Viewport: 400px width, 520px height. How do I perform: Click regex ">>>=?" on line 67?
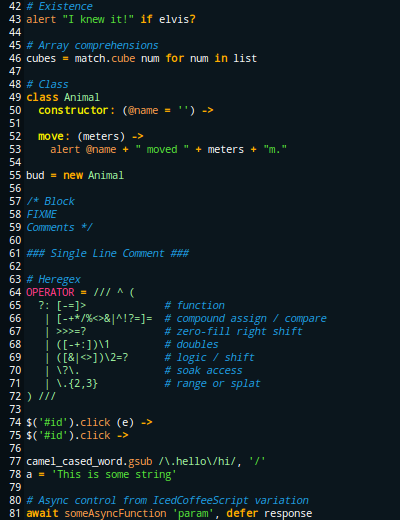(71, 331)
